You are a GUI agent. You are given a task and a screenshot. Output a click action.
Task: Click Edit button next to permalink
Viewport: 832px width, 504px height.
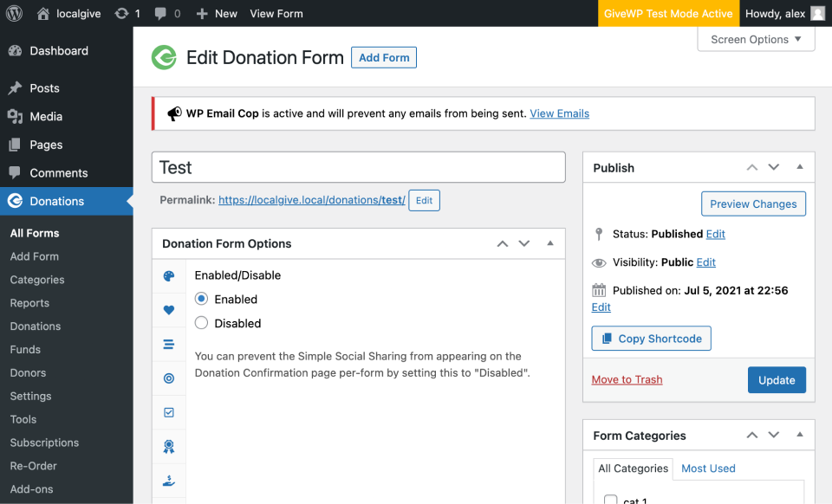tap(424, 200)
